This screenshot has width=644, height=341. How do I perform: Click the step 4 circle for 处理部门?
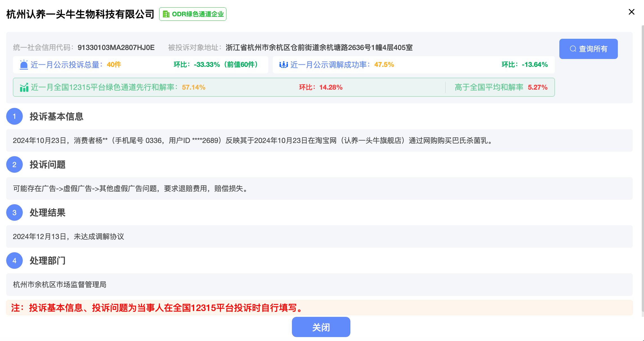click(x=14, y=260)
